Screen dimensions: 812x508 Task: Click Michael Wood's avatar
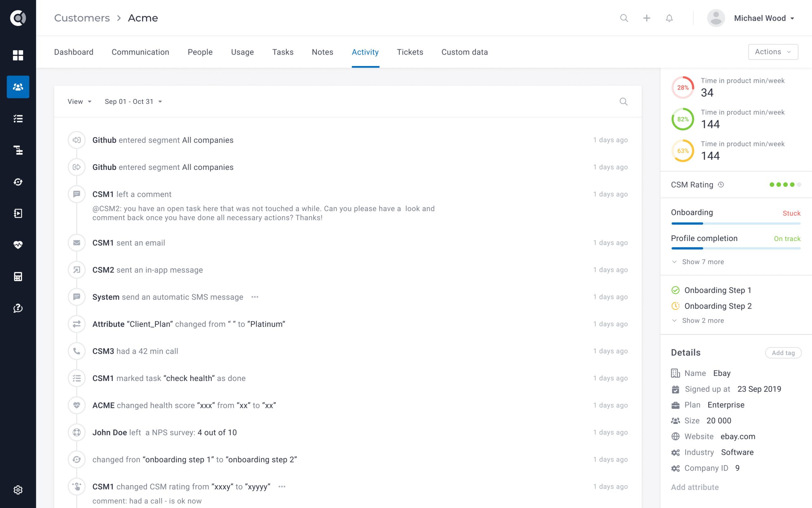(x=716, y=18)
